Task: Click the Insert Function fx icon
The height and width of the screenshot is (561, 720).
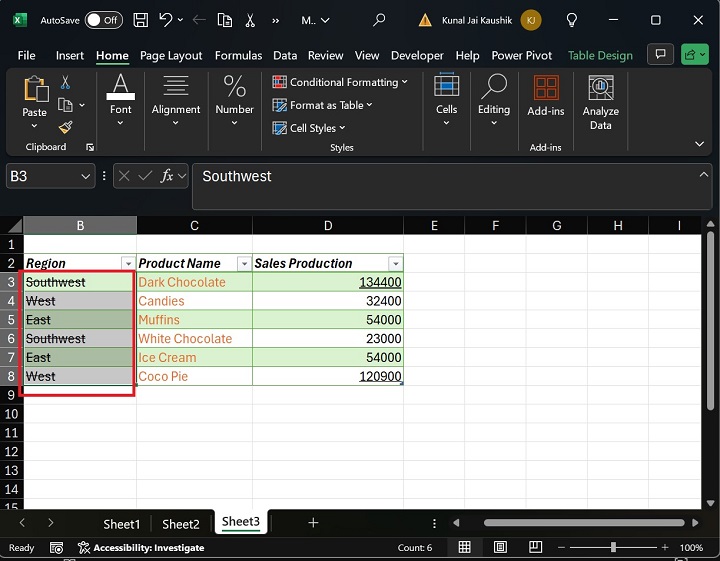Action: [169, 176]
